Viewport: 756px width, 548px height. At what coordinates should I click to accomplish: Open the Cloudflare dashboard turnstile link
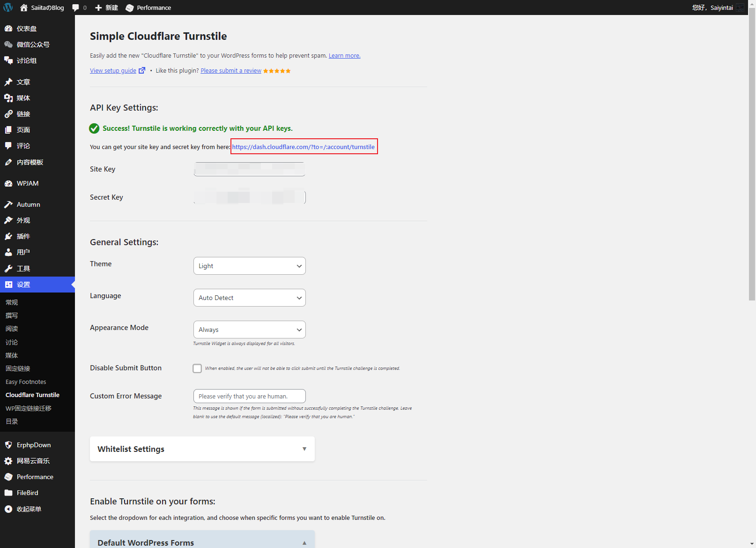[303, 147]
